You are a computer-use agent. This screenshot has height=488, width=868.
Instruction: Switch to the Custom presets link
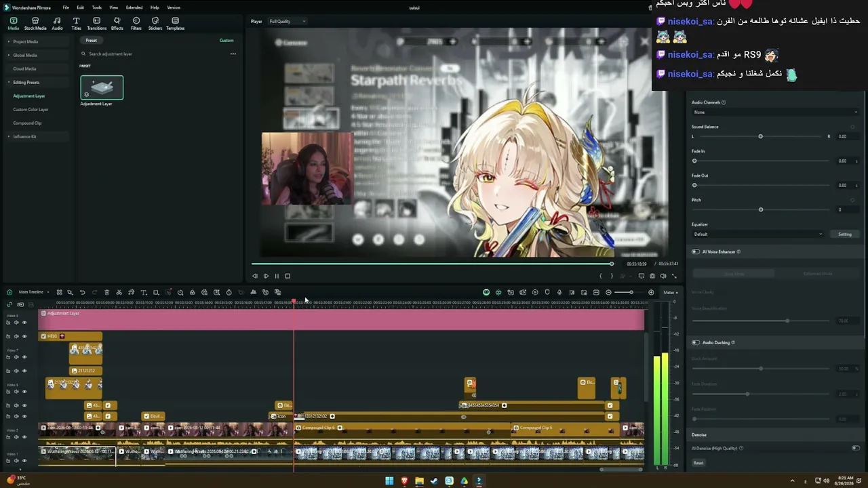pos(226,41)
